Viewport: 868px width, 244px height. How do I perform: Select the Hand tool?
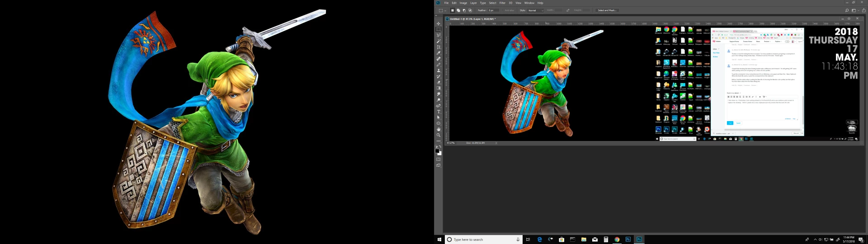tap(439, 129)
